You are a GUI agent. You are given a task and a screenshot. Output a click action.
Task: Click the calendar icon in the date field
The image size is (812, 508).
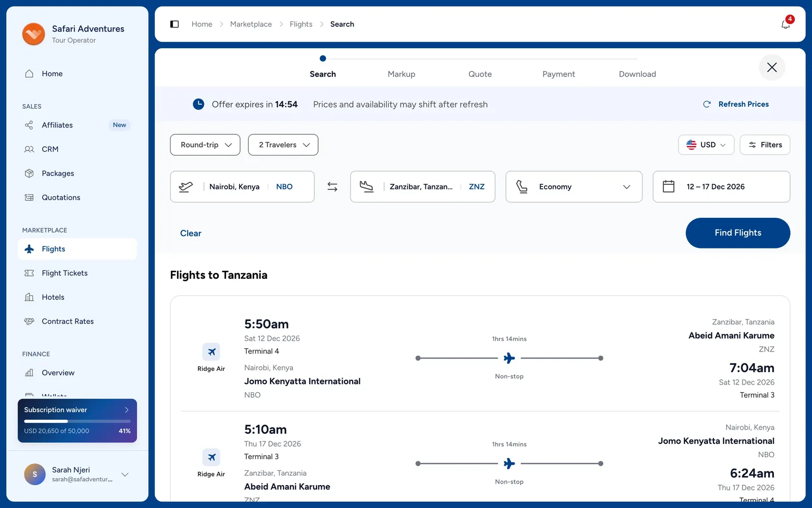(x=669, y=186)
